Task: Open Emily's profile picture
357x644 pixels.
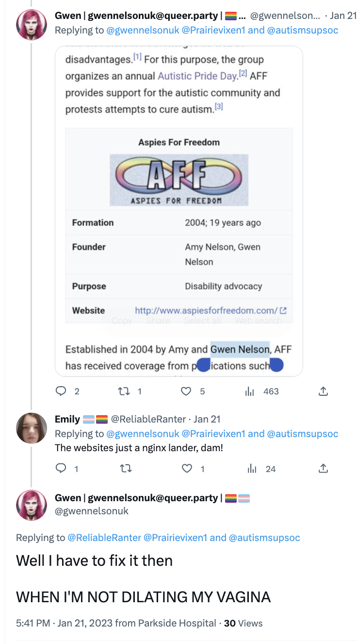Action: pos(32,428)
